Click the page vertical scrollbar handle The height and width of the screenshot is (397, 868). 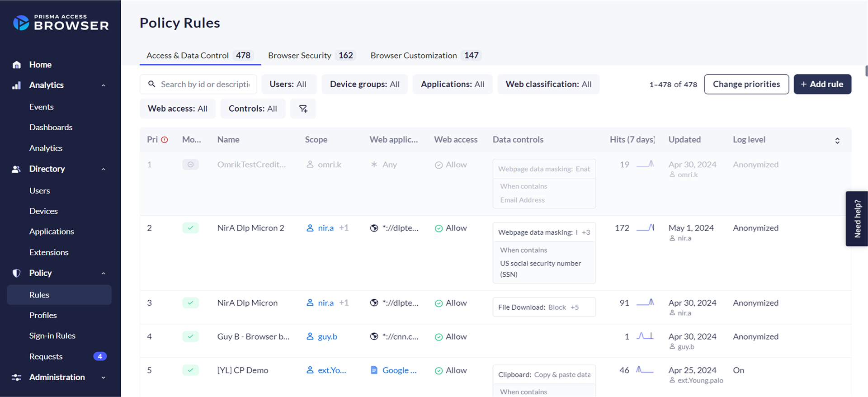tap(866, 71)
